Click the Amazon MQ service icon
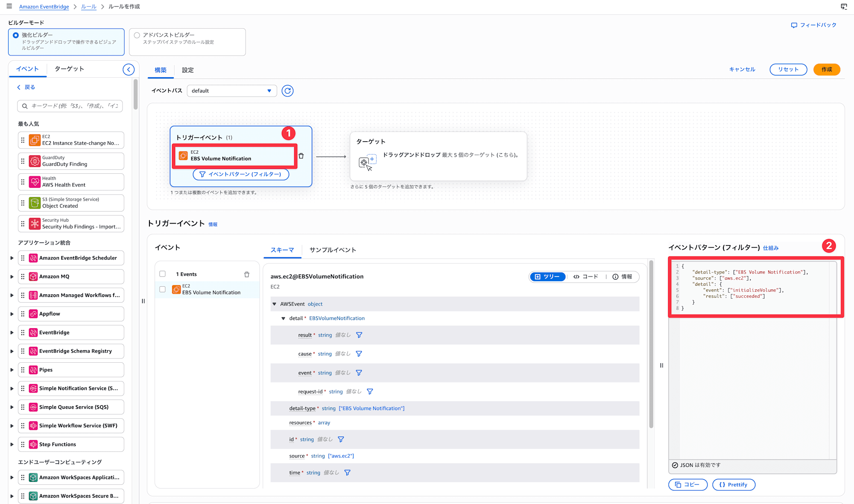 tap(33, 277)
